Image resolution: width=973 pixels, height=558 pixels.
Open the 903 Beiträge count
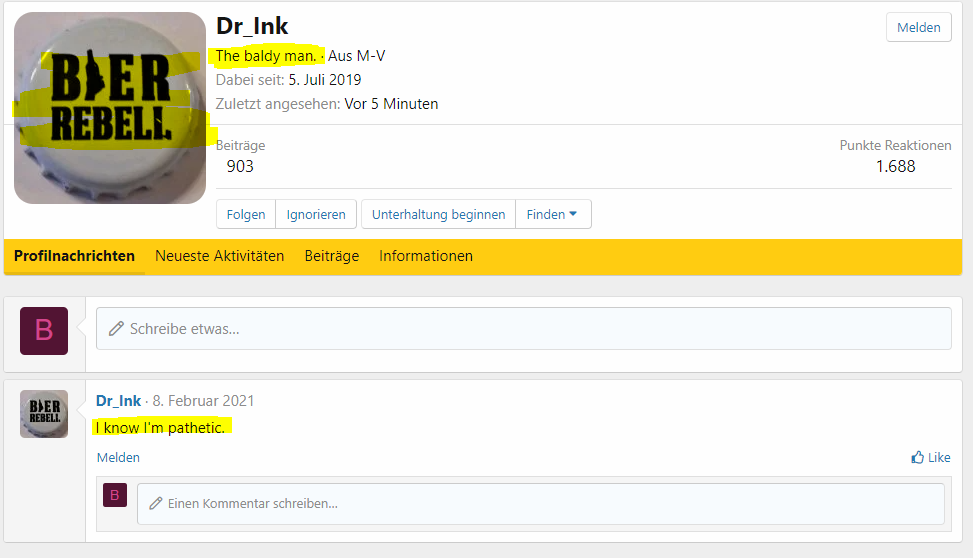[240, 166]
